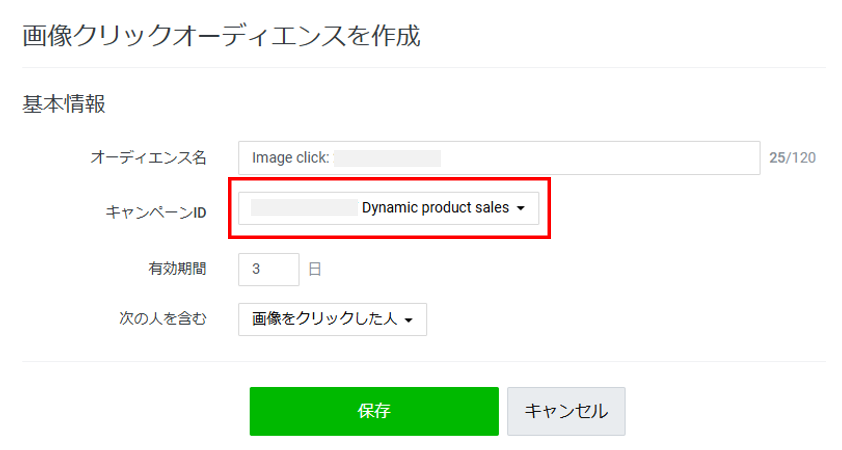Expand the 画像をクリックした人 dropdown

332,319
